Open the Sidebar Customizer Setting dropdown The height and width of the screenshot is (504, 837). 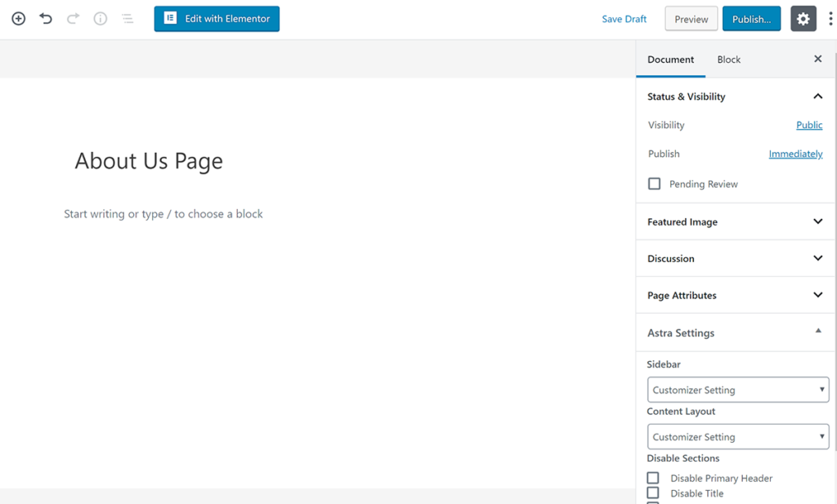737,390
